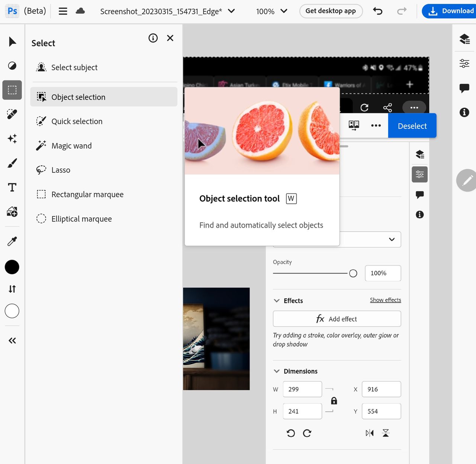Click the inner info circle icon
Viewport: 476px width, 464px height.
420,214
